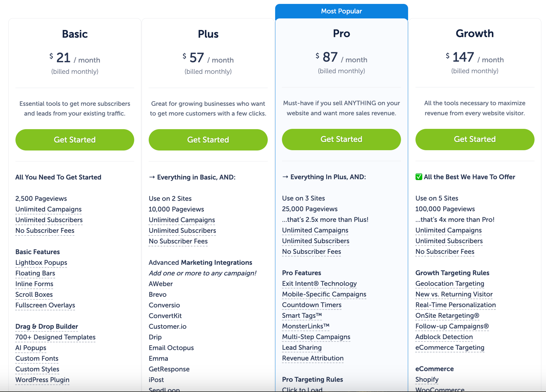Select the Countdown Timers feature link
This screenshot has width=546, height=392.
click(312, 305)
